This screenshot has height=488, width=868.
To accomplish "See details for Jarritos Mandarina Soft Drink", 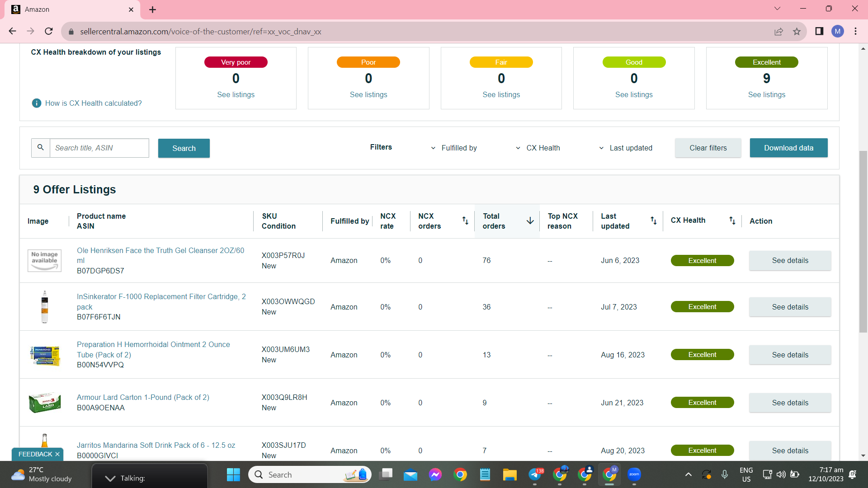I will click(x=790, y=450).
